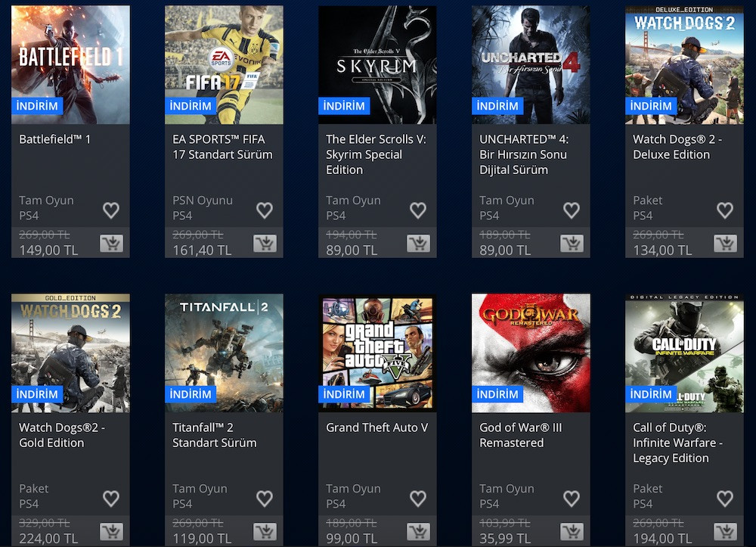Add Watch Dogs 2 Deluxe Edition to cart
Screen dimensions: 756x547
click(x=725, y=244)
